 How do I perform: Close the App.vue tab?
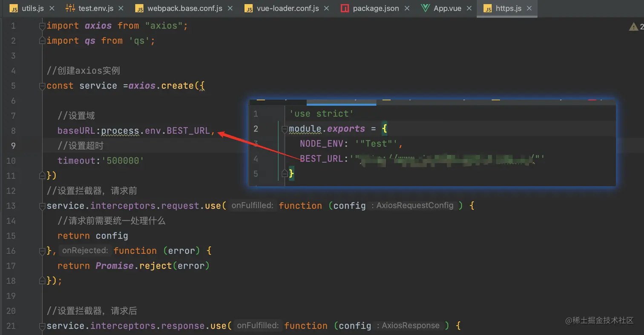[469, 8]
